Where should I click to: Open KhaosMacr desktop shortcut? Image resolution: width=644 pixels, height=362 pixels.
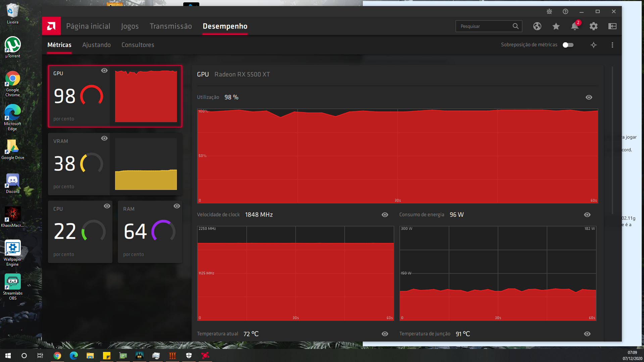click(x=13, y=217)
